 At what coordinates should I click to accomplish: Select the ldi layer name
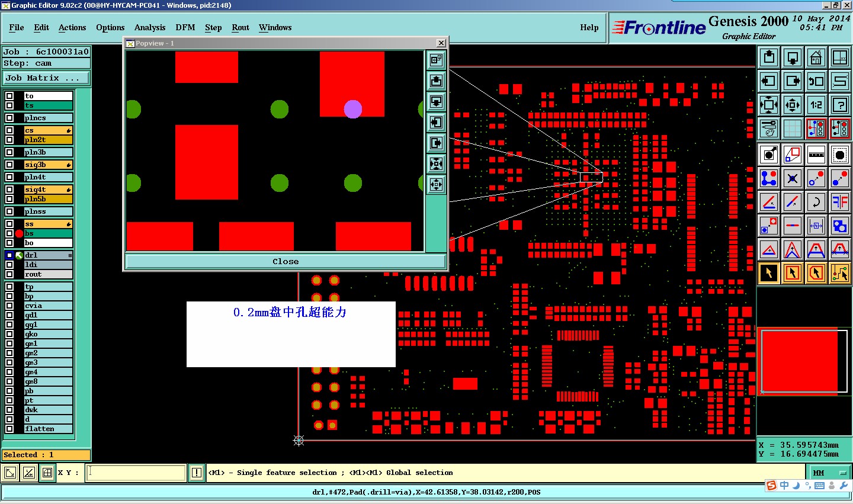click(48, 265)
